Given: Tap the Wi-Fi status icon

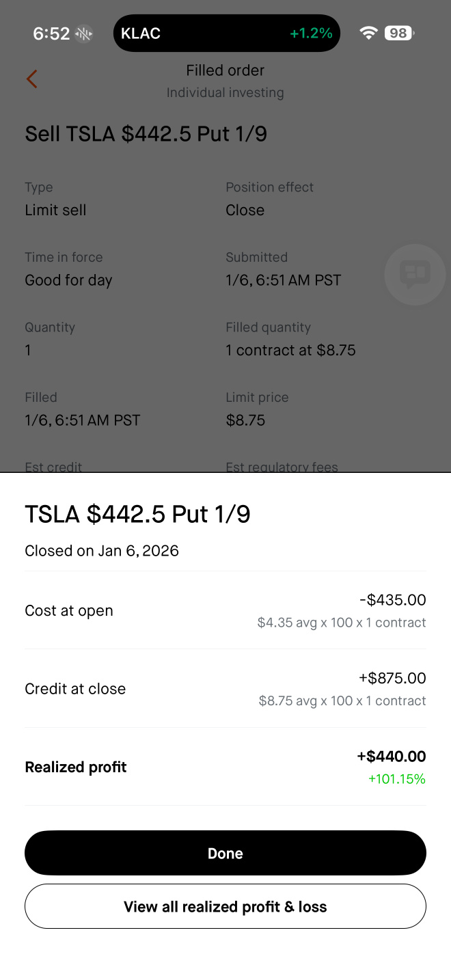Looking at the screenshot, I should click(x=369, y=33).
